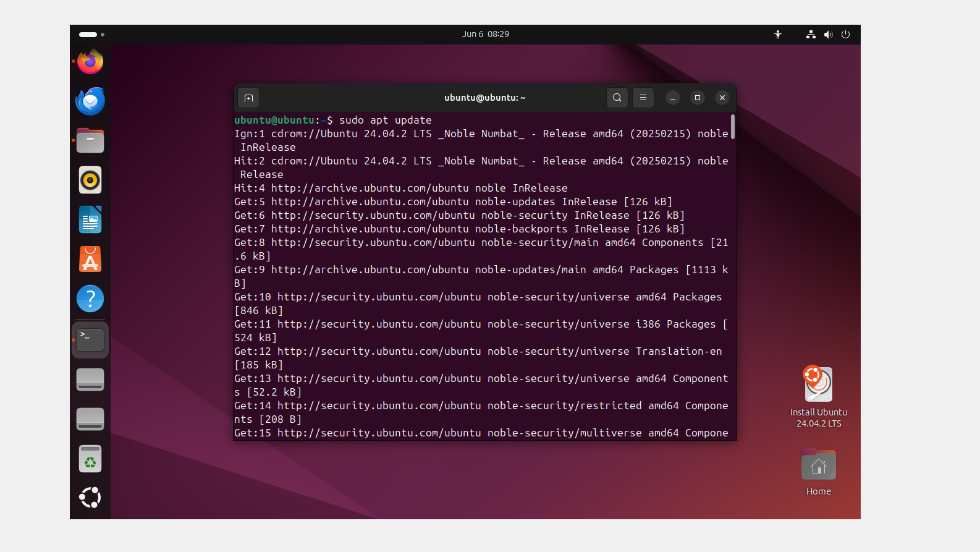Viewport: 980px width, 552px height.
Task: Click the Get:9 noble-updates/main Packages line
Action: click(481, 276)
